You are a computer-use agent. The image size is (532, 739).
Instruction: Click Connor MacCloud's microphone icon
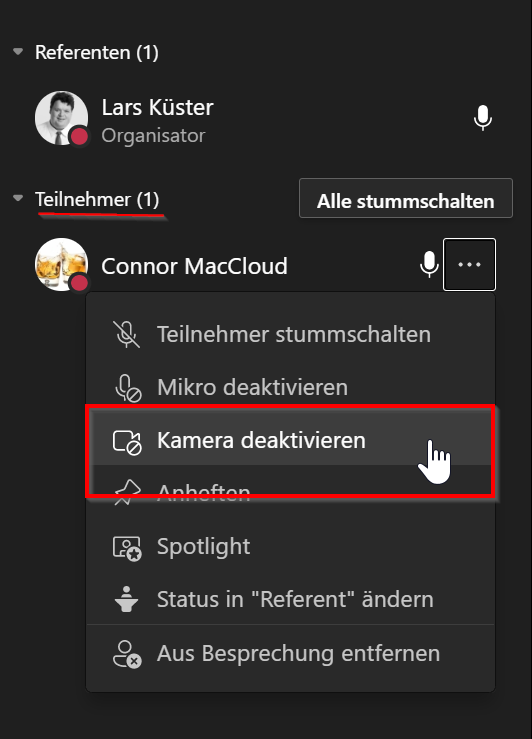429,264
